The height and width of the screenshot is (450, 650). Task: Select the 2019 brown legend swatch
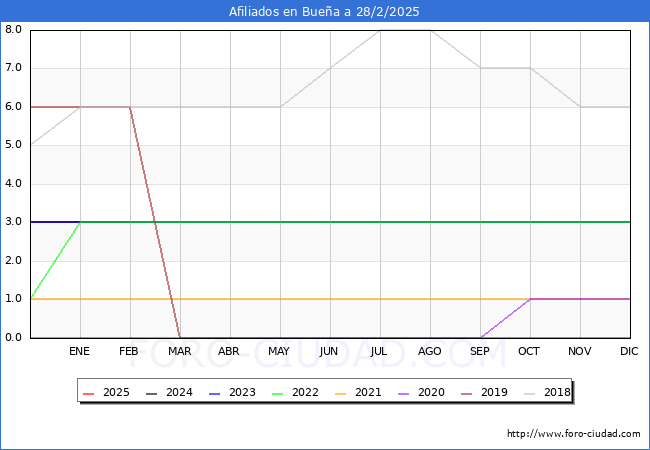(467, 393)
